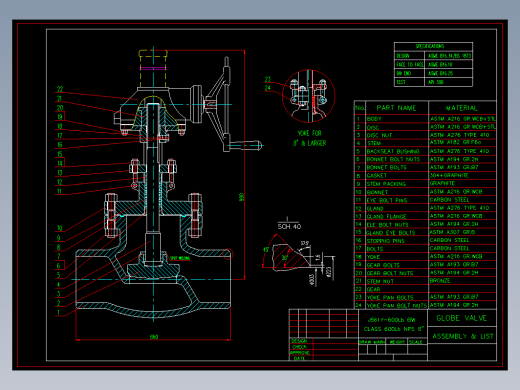Image resolution: width=520 pixels, height=390 pixels.
Task: Select callout number 1 label
Action: click(58, 312)
